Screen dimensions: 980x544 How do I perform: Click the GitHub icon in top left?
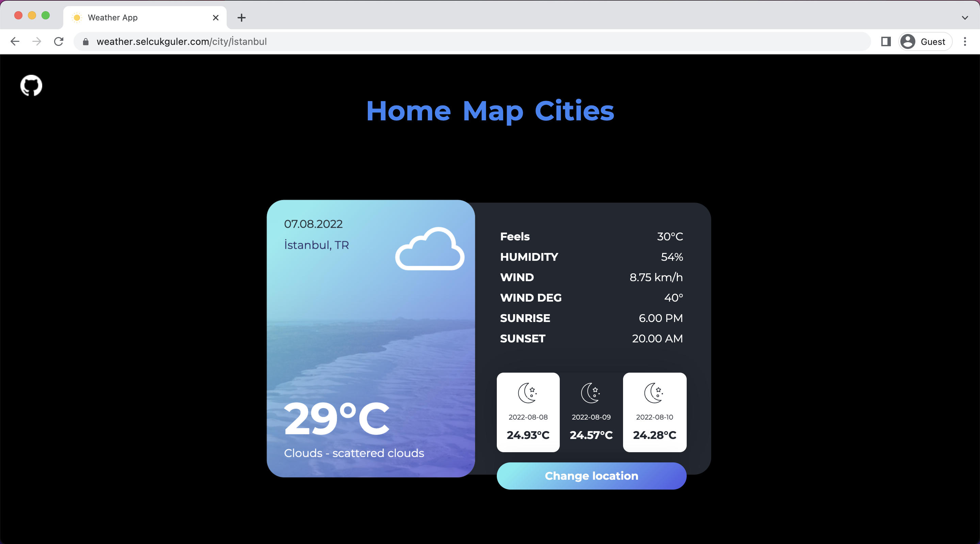click(31, 86)
